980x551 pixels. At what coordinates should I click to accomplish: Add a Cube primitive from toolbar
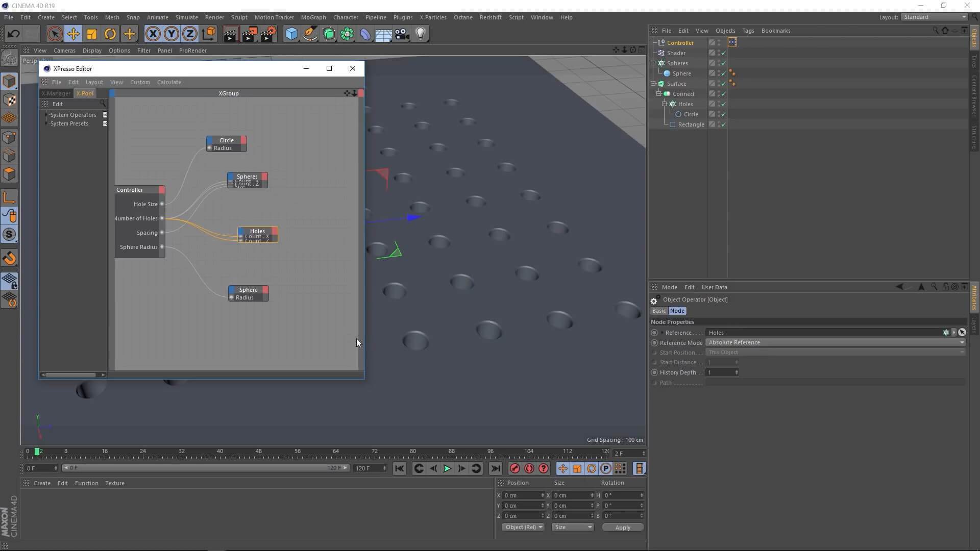[x=291, y=34]
